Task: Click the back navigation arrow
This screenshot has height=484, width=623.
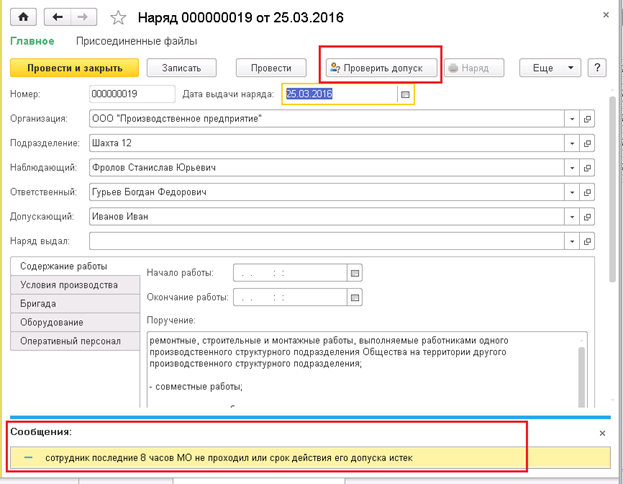Action: [59, 17]
